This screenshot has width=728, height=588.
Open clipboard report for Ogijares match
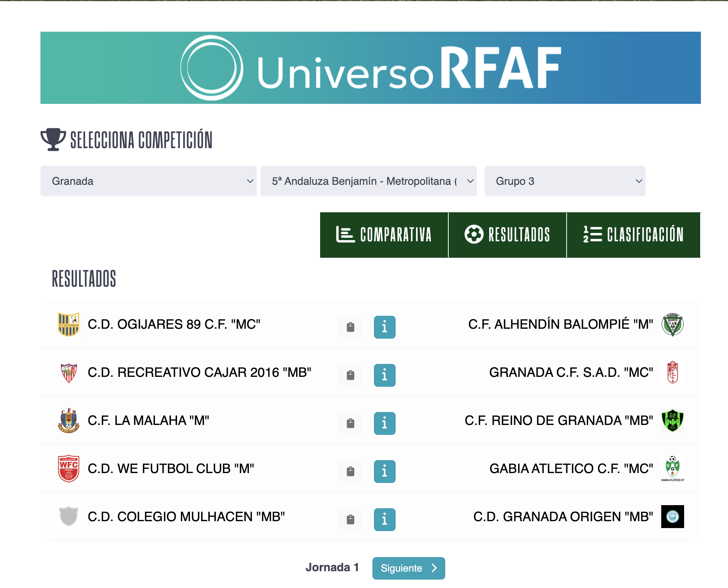pos(350,327)
